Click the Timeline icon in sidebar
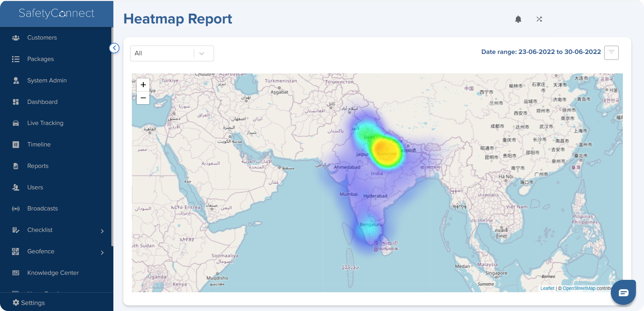Image resolution: width=644 pixels, height=311 pixels. pyautogui.click(x=16, y=145)
